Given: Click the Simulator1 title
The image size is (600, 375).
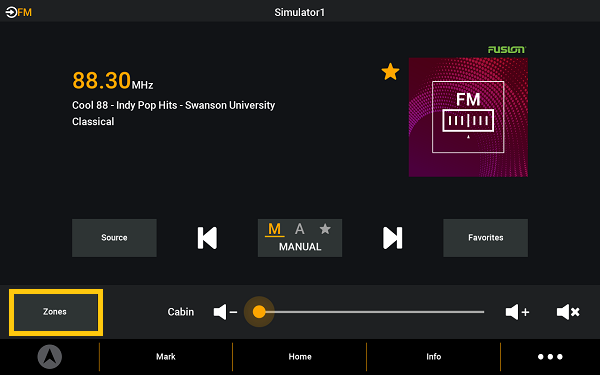Looking at the screenshot, I should [x=300, y=12].
